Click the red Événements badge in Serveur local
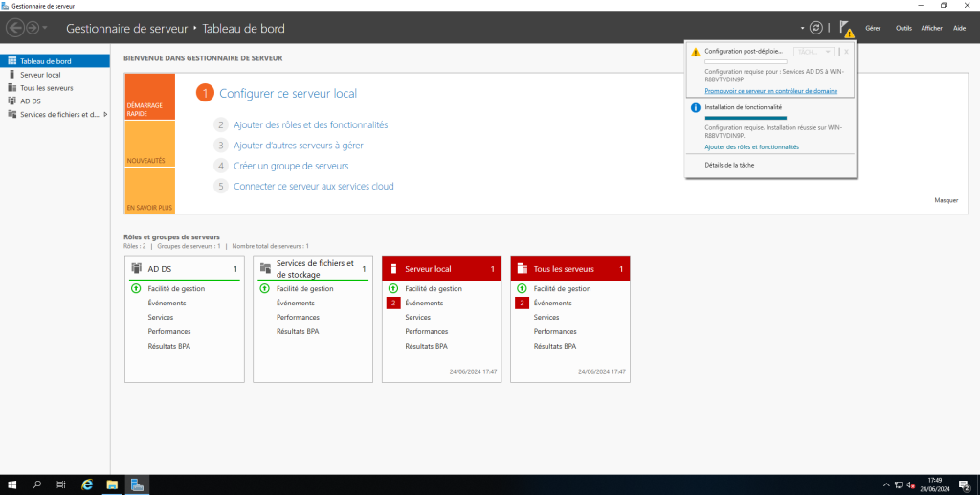980x495 pixels. tap(392, 303)
